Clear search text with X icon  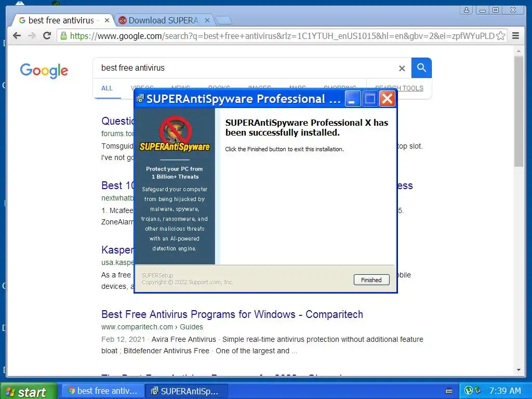[402, 68]
